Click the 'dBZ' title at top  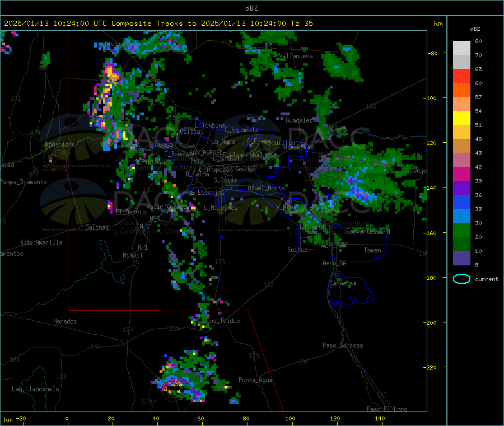(251, 8)
